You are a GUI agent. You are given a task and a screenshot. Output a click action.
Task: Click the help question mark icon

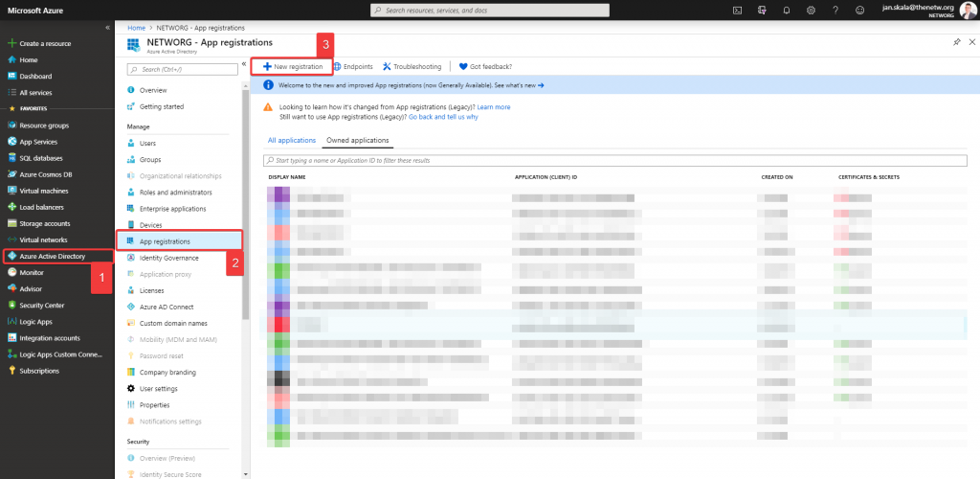click(x=835, y=10)
